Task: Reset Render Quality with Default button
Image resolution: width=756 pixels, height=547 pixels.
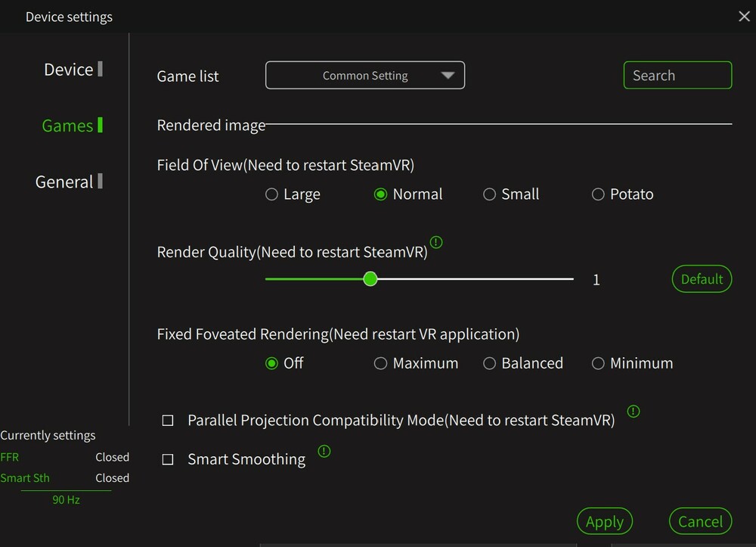Action: click(702, 279)
